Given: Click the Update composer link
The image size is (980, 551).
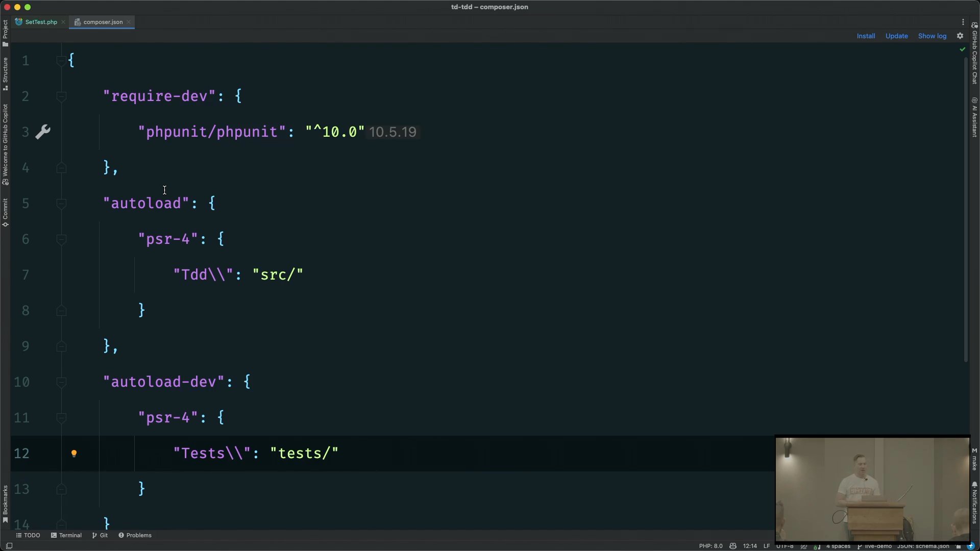Looking at the screenshot, I should coord(896,36).
